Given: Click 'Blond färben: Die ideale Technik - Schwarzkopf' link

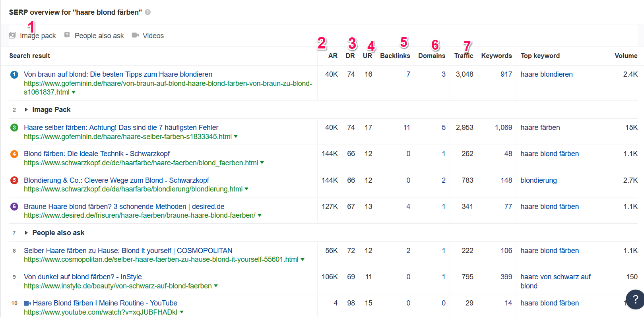Looking at the screenshot, I should (x=97, y=154).
